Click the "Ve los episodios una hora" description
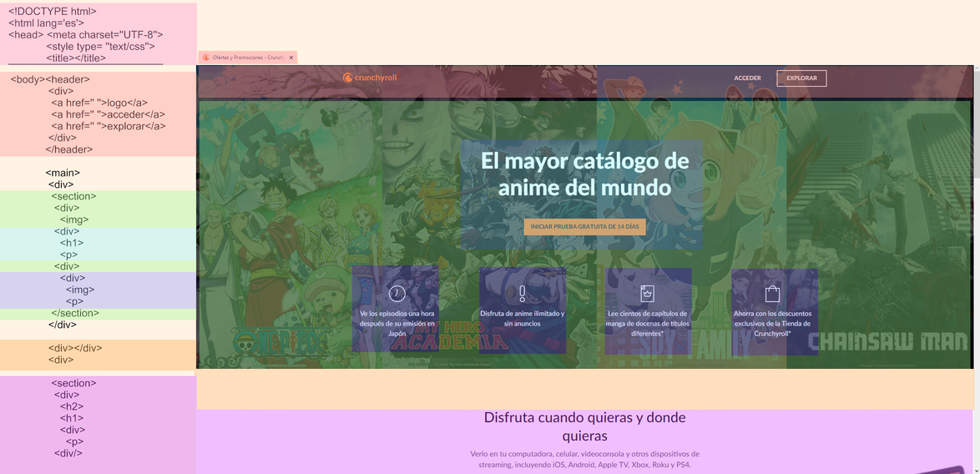This screenshot has width=980, height=474. point(397,323)
